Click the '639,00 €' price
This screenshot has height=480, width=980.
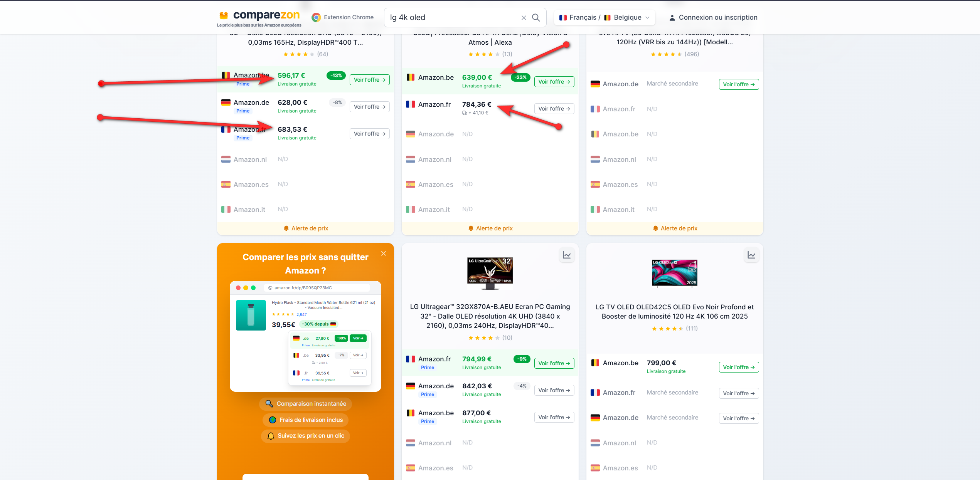pos(477,77)
